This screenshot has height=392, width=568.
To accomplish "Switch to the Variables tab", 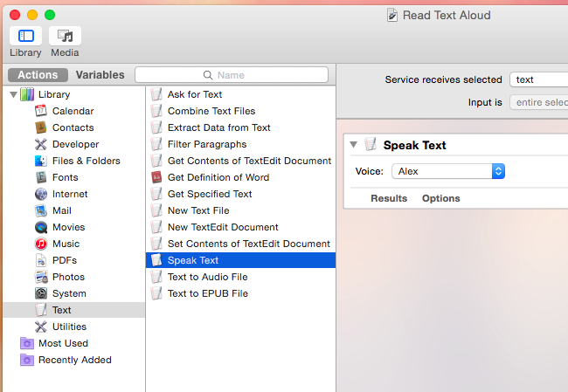I will 100,75.
